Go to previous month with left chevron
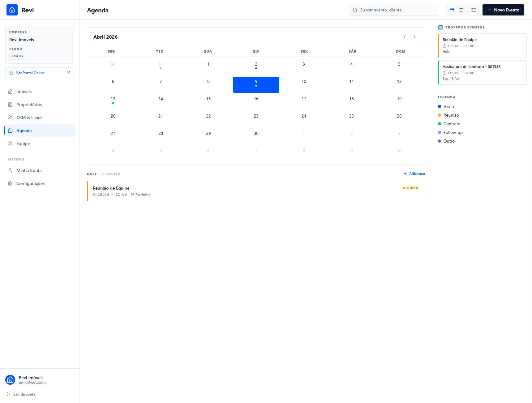532x403 pixels. 405,37
